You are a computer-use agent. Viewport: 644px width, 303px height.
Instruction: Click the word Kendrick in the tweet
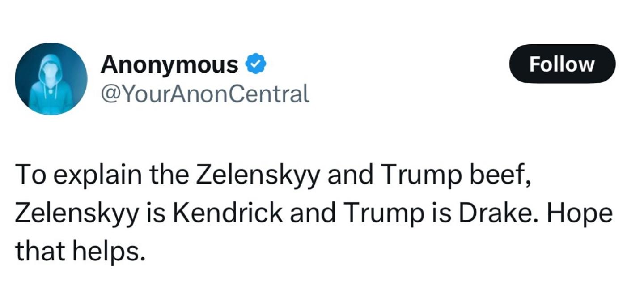coord(227,213)
